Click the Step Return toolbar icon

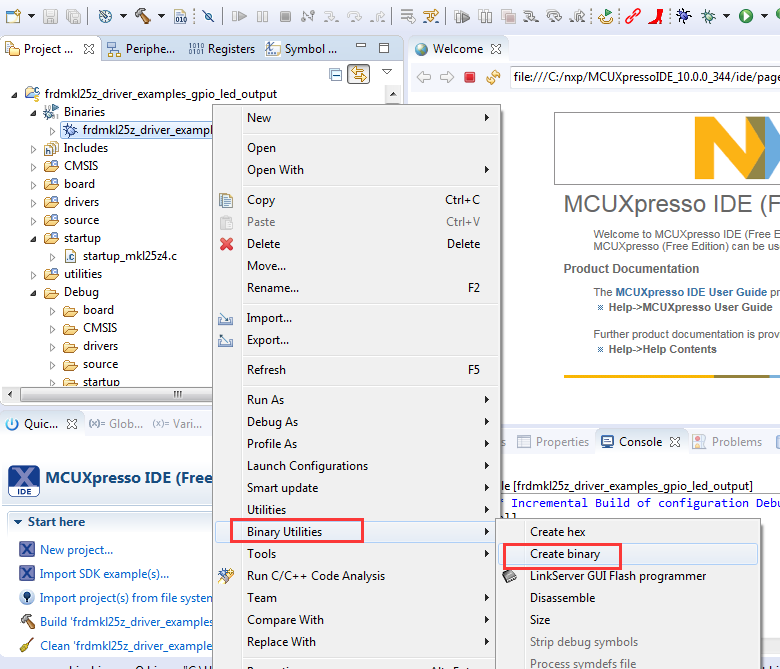pyautogui.click(x=378, y=16)
